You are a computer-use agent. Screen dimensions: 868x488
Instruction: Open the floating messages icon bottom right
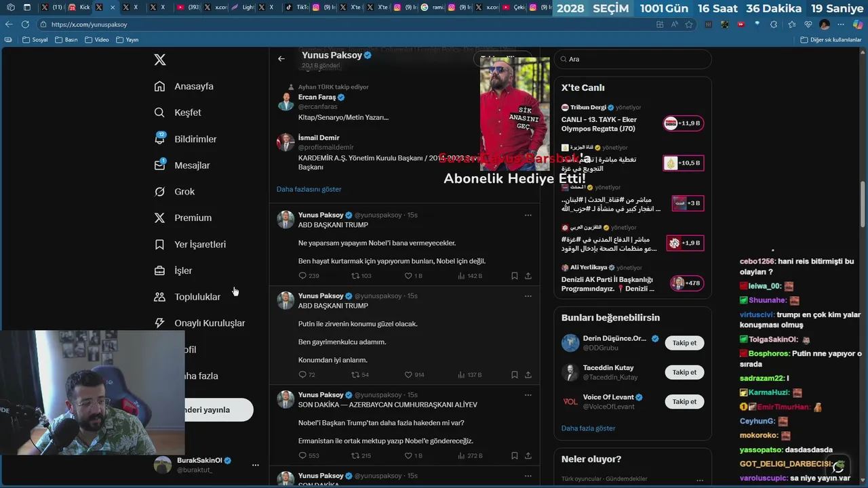tap(838, 466)
